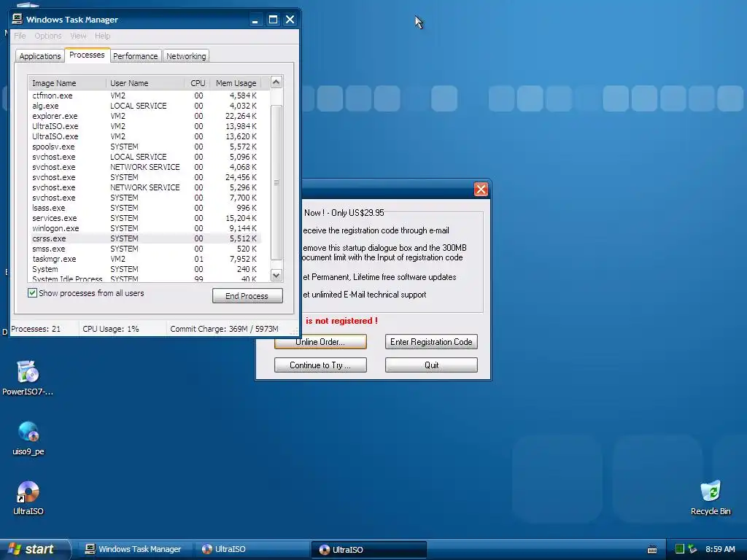747x560 pixels.
Task: Click the Windows Start button
Action: click(x=34, y=549)
